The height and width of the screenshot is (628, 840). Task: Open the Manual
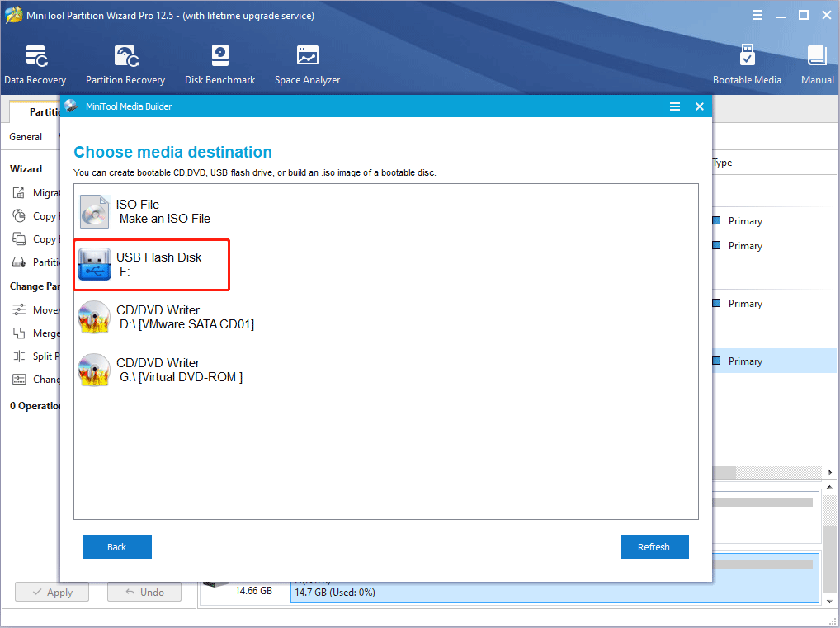(816, 62)
